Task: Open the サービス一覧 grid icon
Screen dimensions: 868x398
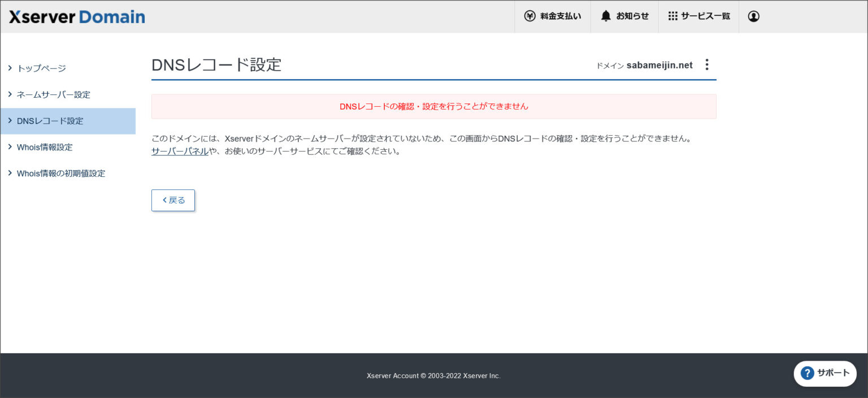Action: click(x=672, y=16)
